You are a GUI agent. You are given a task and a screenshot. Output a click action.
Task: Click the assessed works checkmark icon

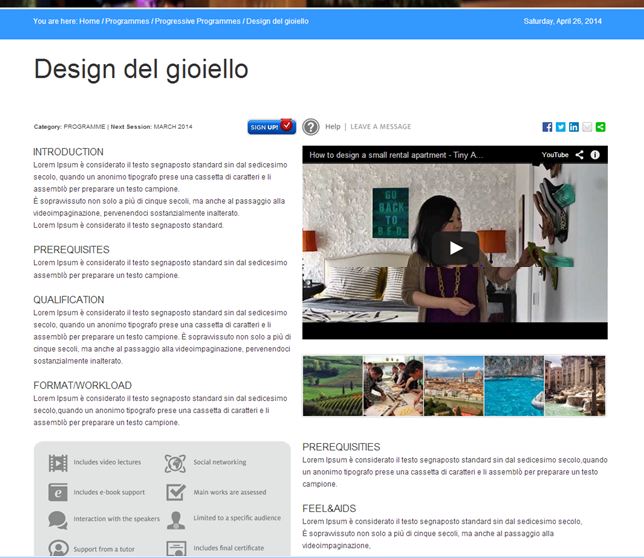click(x=176, y=492)
